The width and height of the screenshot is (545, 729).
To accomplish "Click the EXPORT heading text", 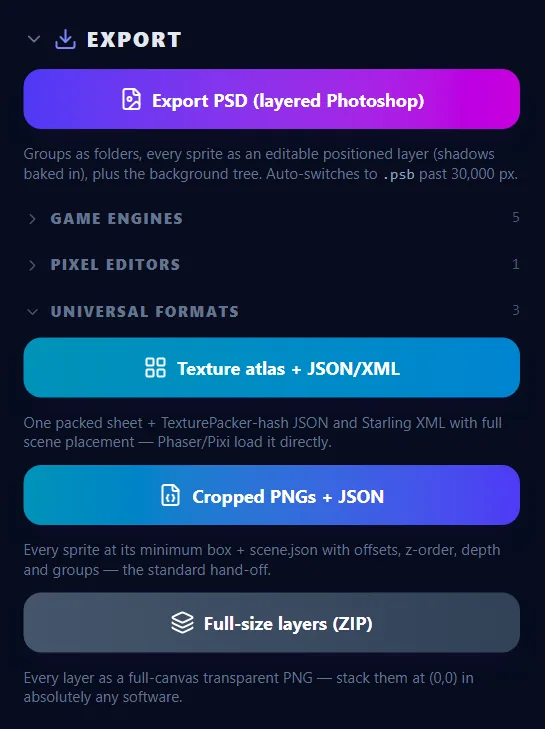I will pyautogui.click(x=134, y=40).
